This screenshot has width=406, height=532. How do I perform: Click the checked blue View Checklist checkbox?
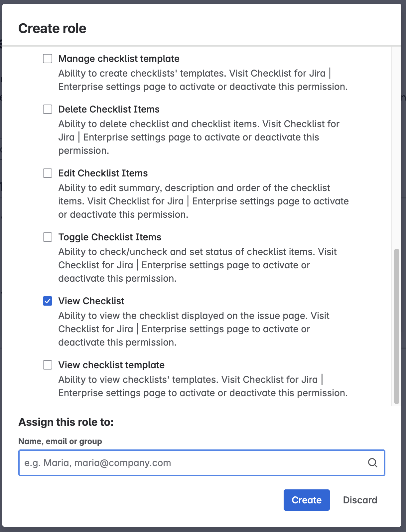48,301
